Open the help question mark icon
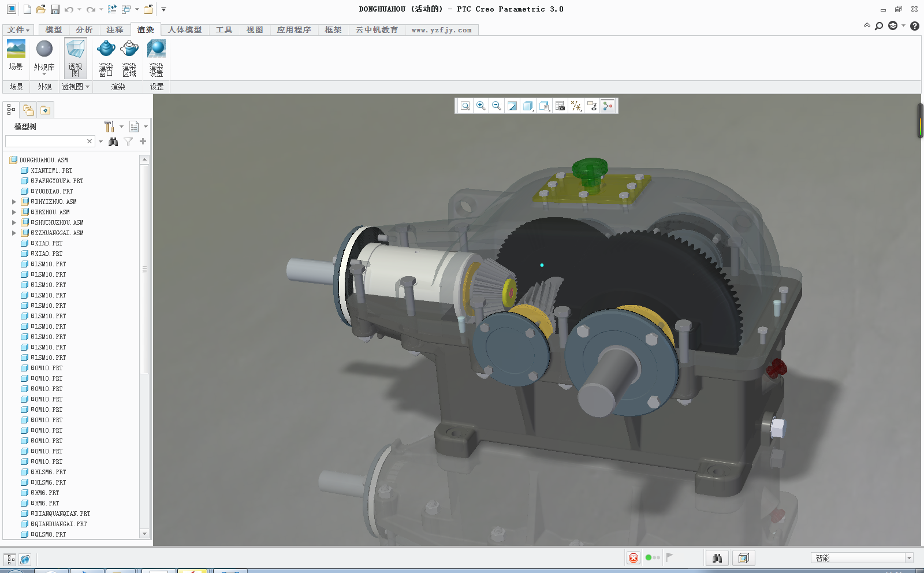The width and height of the screenshot is (924, 573). [915, 25]
